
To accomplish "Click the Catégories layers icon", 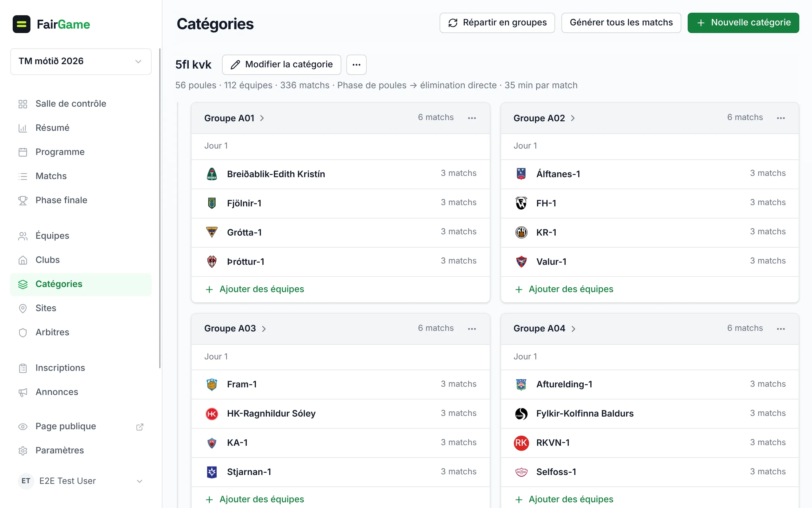I will point(23,284).
